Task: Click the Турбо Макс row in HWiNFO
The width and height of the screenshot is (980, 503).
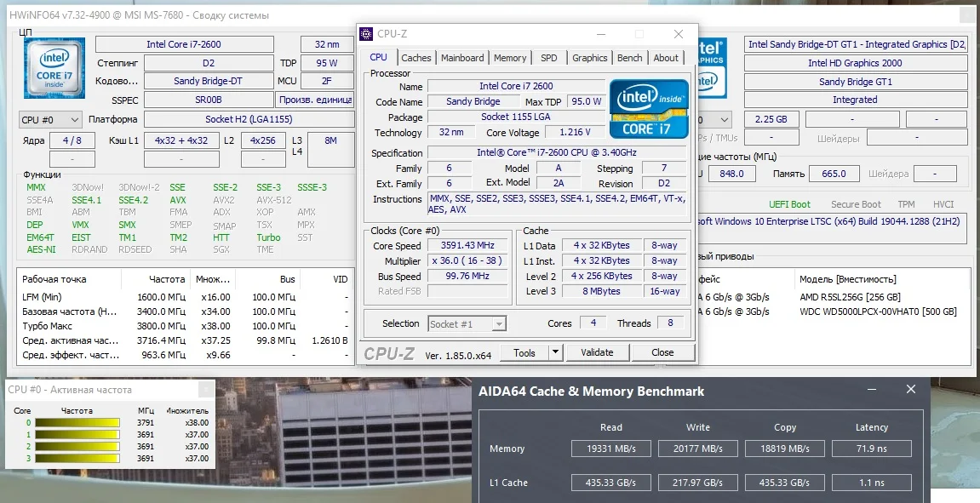Action: (x=185, y=325)
